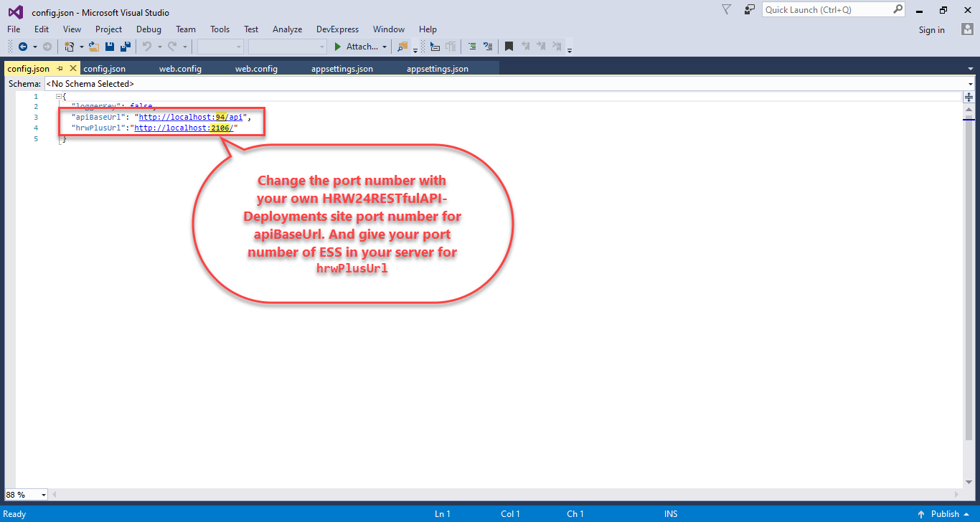
Task: Click the Sign in link
Action: tap(931, 29)
